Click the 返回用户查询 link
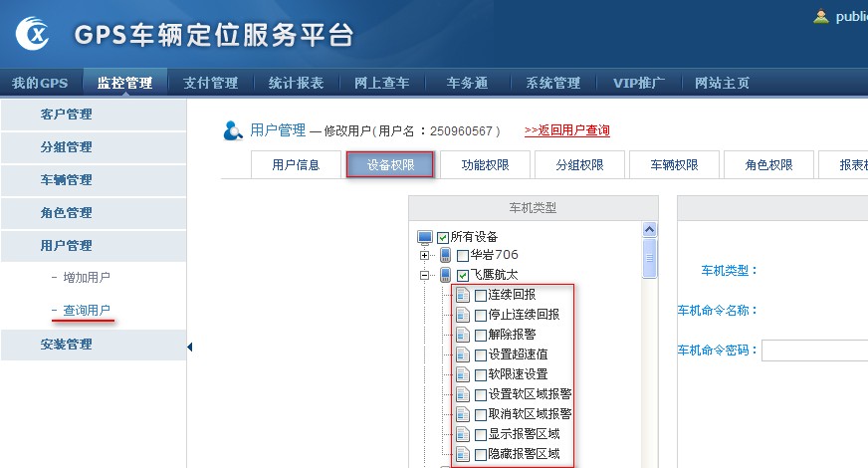 [x=566, y=130]
